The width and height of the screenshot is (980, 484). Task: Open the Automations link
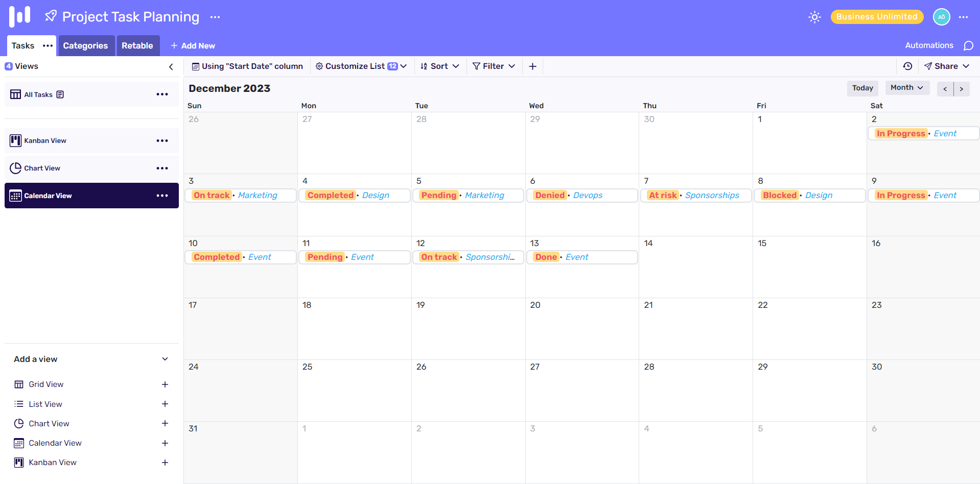929,45
